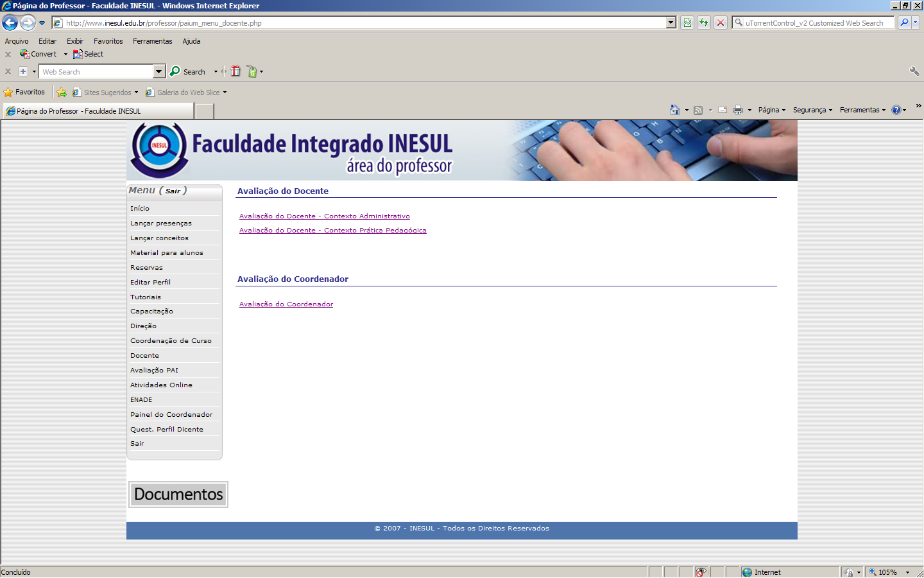The width and height of the screenshot is (924, 578).
Task: Click the Print printer icon
Action: (x=738, y=110)
